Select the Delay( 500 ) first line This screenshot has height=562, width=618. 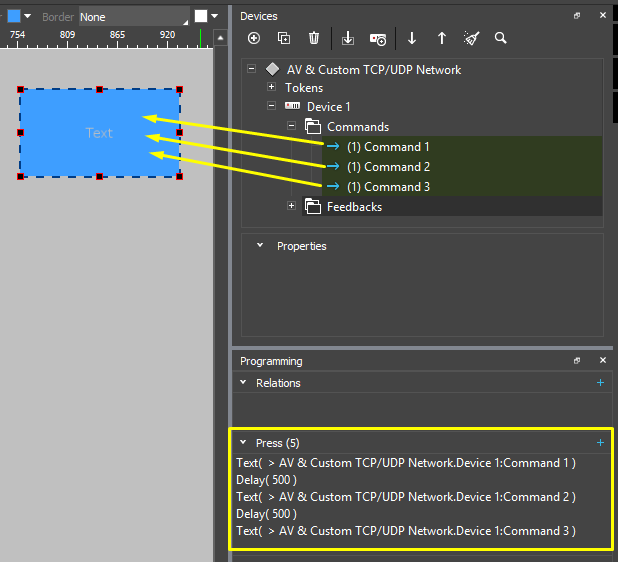pyautogui.click(x=265, y=480)
